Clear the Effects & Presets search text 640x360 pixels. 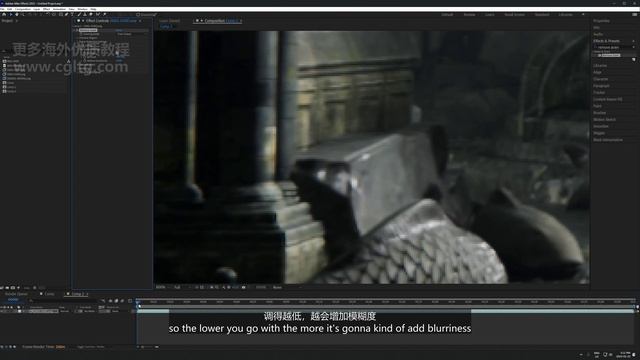pos(633,48)
